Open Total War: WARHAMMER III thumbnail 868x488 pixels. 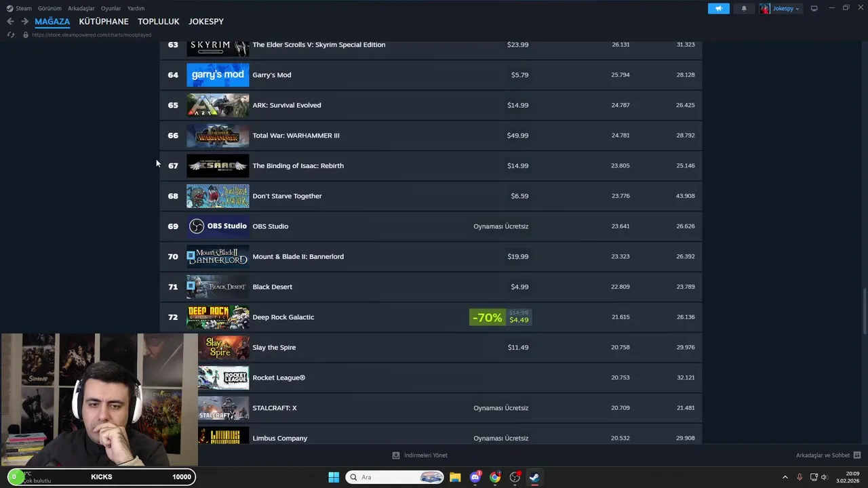(218, 136)
